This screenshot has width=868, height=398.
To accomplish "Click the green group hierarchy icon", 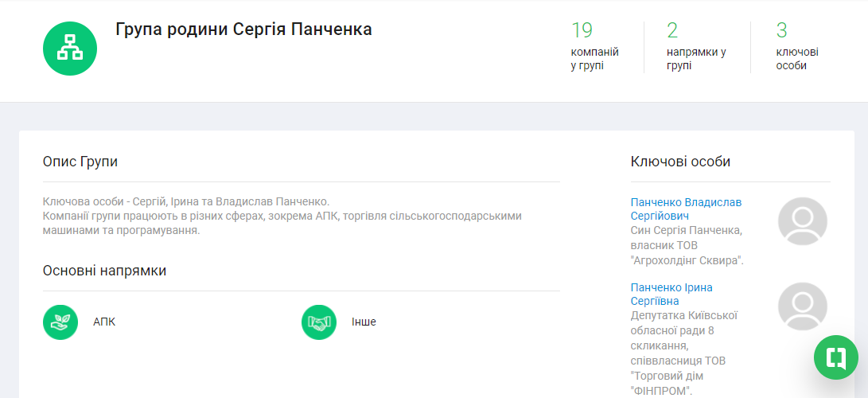I will point(70,49).
